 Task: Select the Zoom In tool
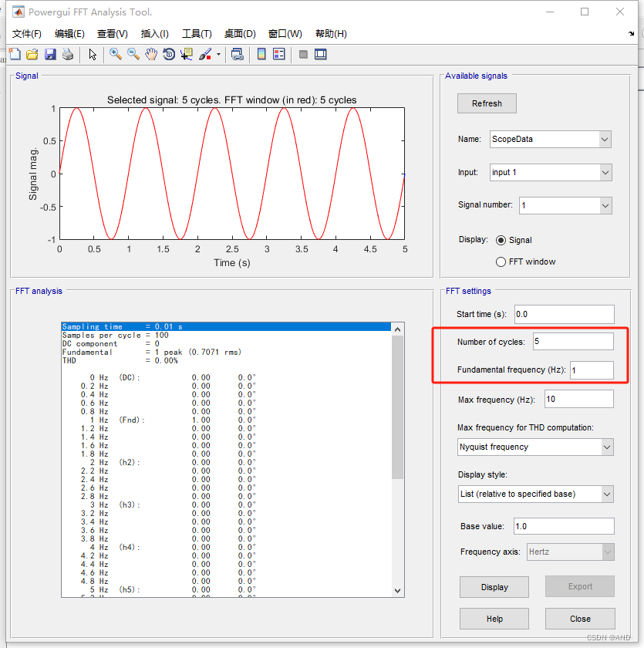(115, 54)
